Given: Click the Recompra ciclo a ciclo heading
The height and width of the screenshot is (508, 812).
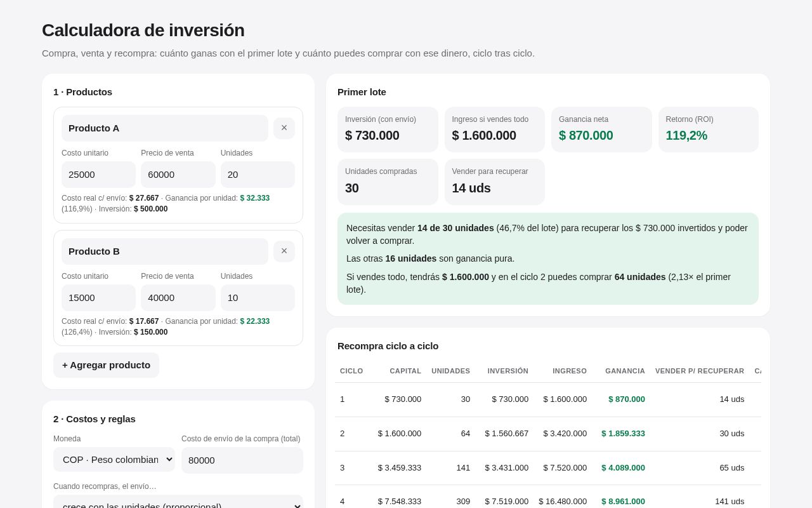Looking at the screenshot, I should tap(388, 346).
